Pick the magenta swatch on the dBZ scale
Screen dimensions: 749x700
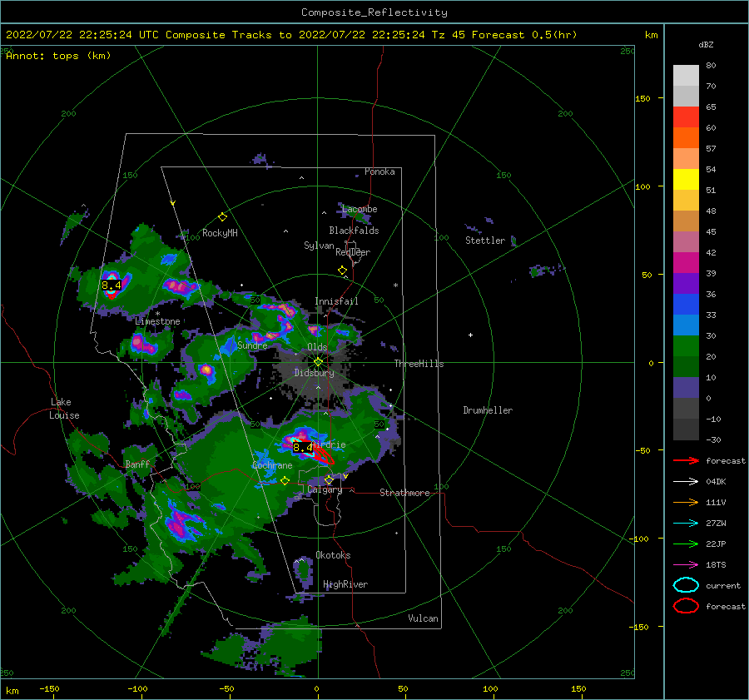tap(686, 262)
